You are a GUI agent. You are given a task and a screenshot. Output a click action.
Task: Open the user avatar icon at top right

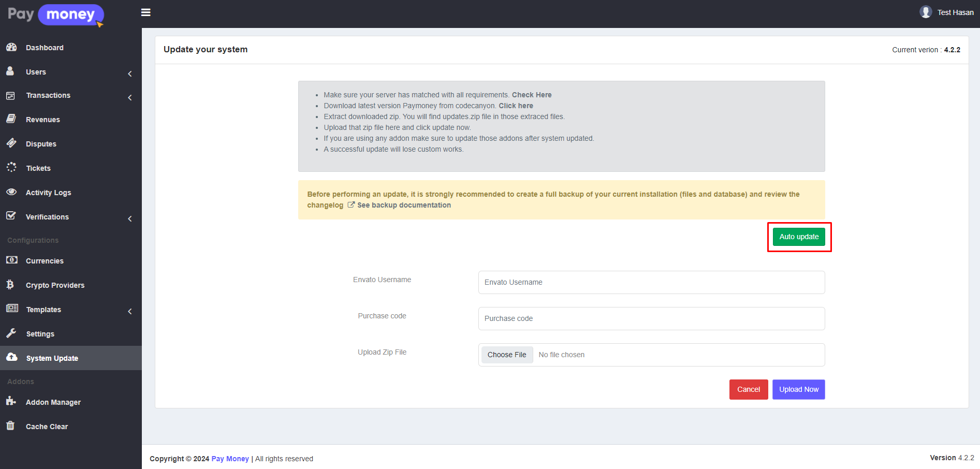(926, 12)
